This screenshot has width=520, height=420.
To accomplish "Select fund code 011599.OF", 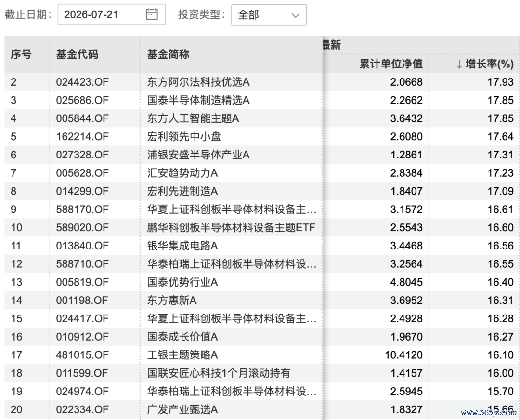I will (82, 374).
